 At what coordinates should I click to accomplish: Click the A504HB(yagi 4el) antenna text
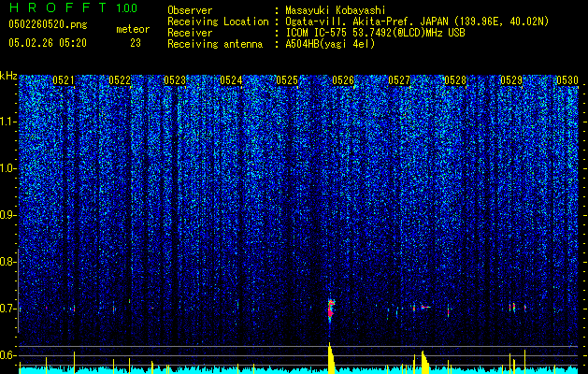point(330,44)
